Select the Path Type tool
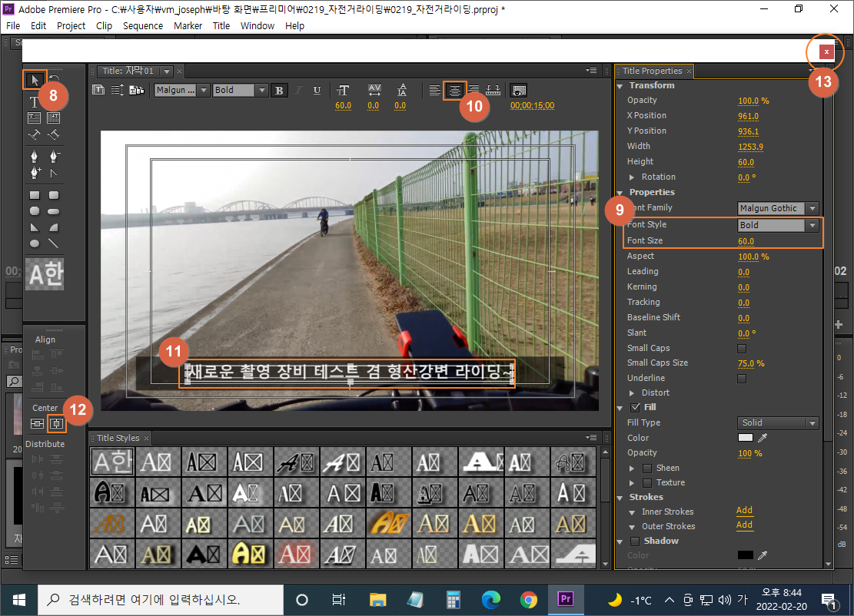This screenshot has width=854, height=616. coord(34,134)
